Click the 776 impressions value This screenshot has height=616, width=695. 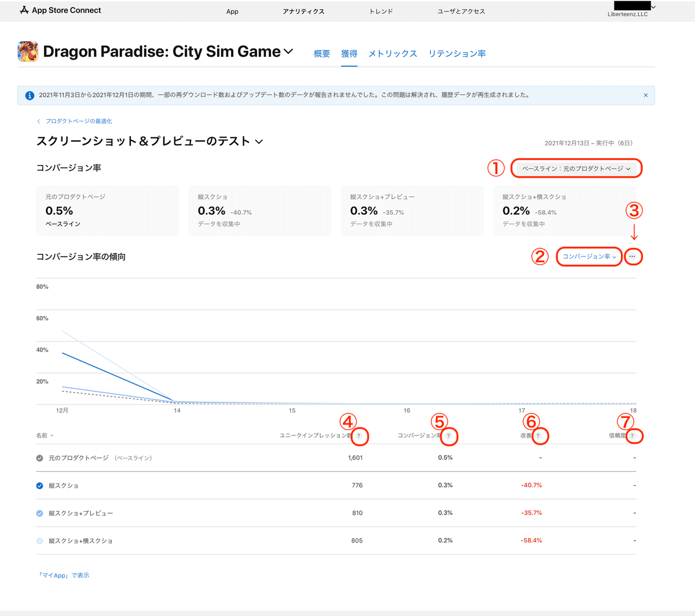357,486
